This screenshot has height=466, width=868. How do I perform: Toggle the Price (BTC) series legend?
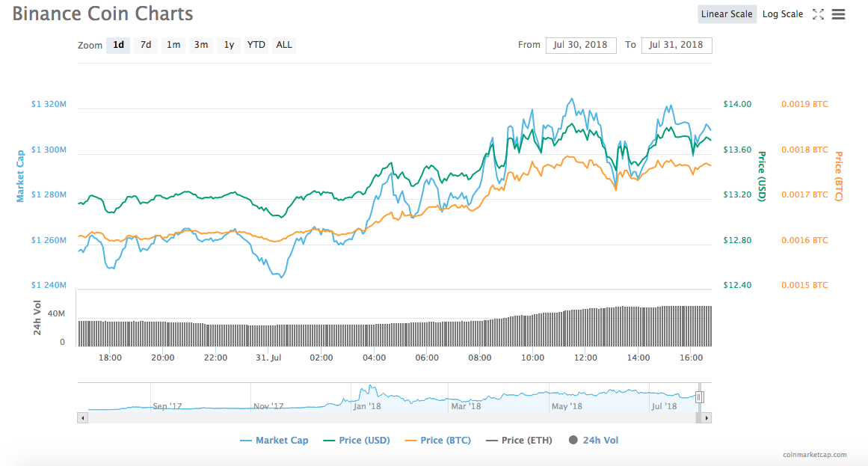[x=438, y=441]
